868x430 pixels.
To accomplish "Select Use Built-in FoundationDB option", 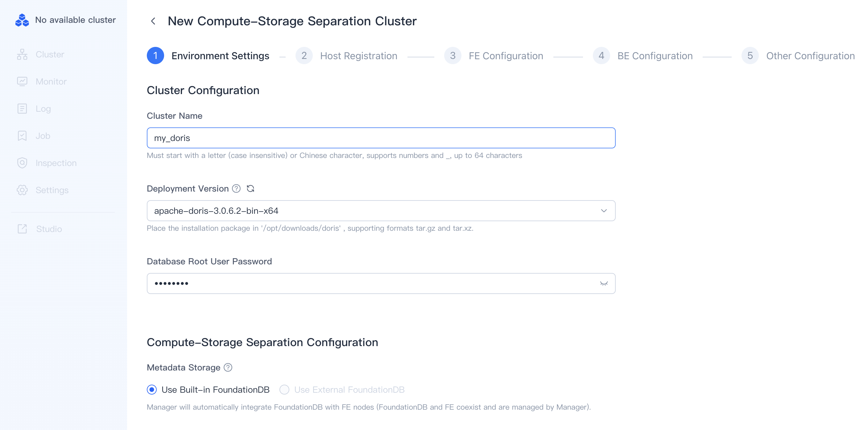I will (152, 390).
